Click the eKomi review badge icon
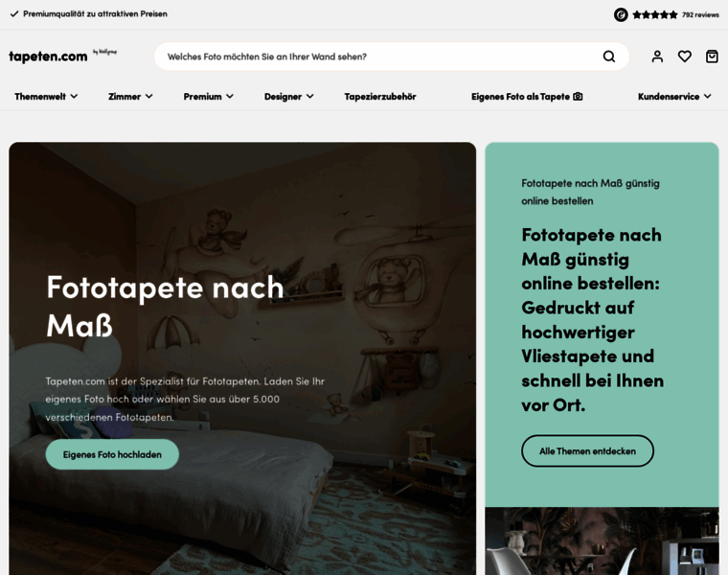 (621, 15)
